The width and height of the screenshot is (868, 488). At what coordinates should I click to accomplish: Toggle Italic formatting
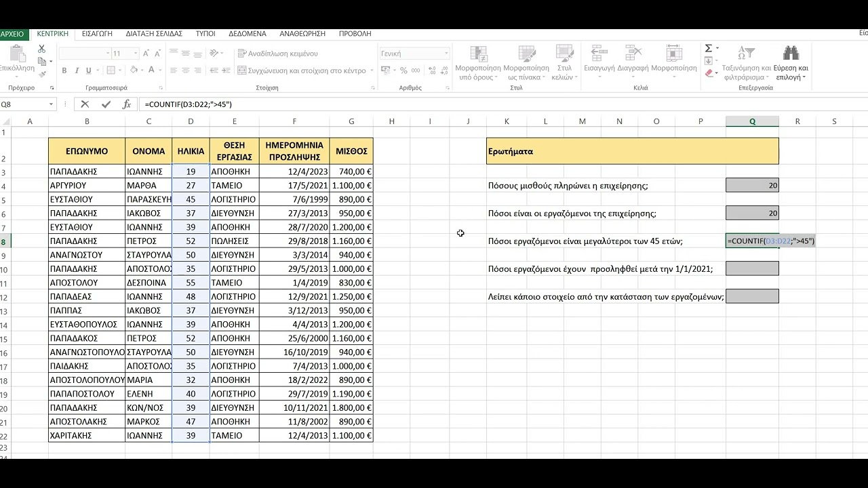tap(77, 70)
